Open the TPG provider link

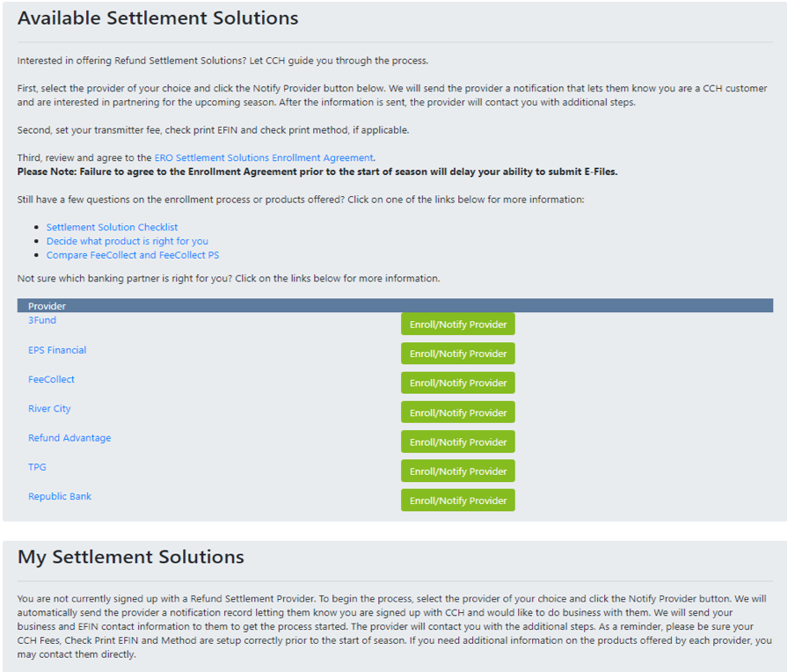tap(36, 466)
